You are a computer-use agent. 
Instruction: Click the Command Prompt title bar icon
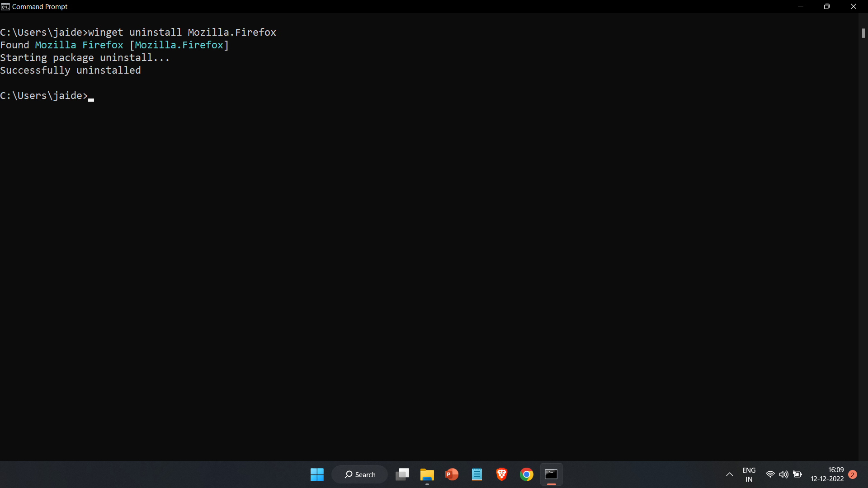5,7
